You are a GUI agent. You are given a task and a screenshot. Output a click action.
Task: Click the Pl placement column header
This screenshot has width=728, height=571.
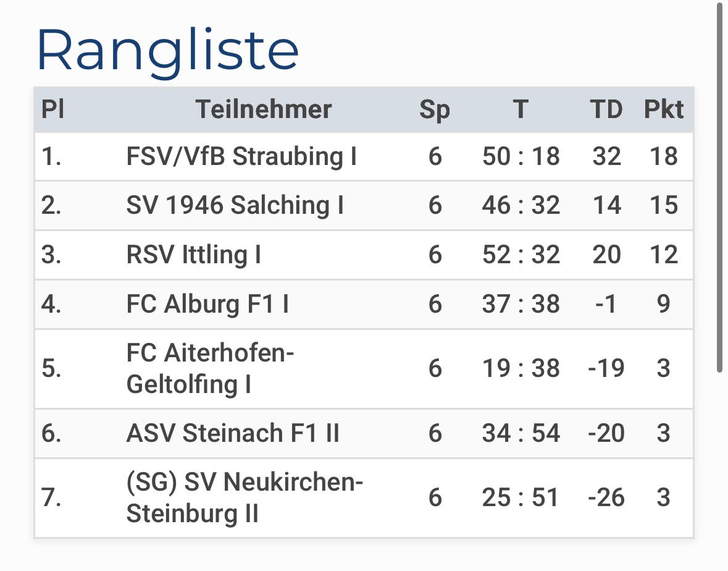(x=52, y=109)
